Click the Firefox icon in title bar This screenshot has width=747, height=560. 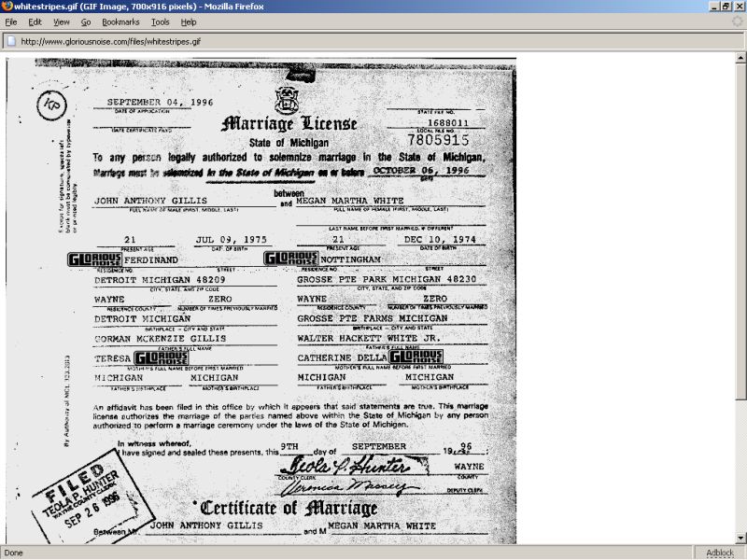coord(7,7)
